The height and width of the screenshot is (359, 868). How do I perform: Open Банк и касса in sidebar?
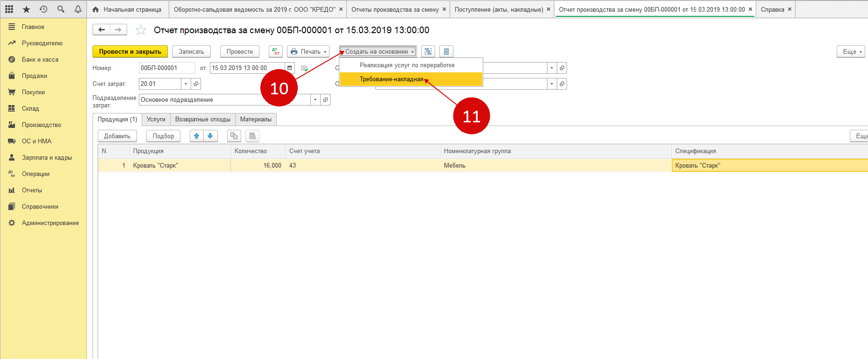[x=40, y=60]
